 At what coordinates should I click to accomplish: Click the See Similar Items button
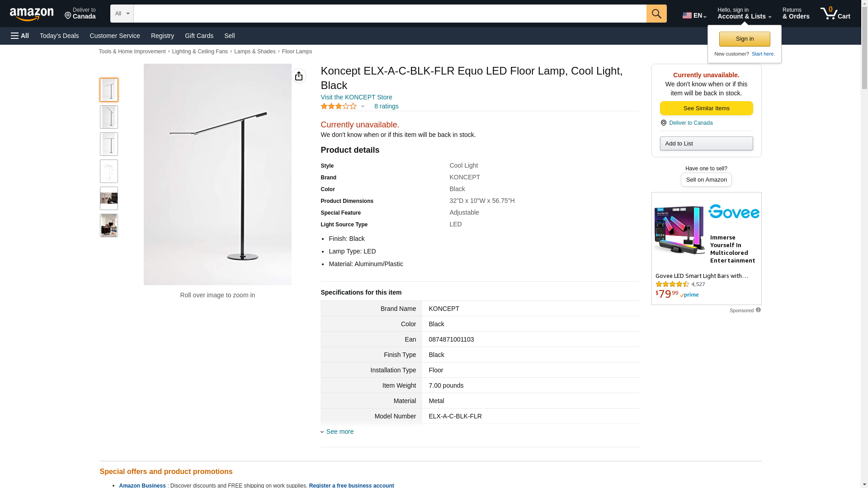(706, 108)
